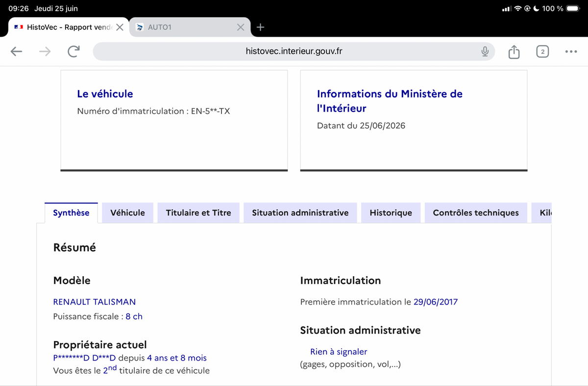Close the HistoVec tab

coord(120,27)
